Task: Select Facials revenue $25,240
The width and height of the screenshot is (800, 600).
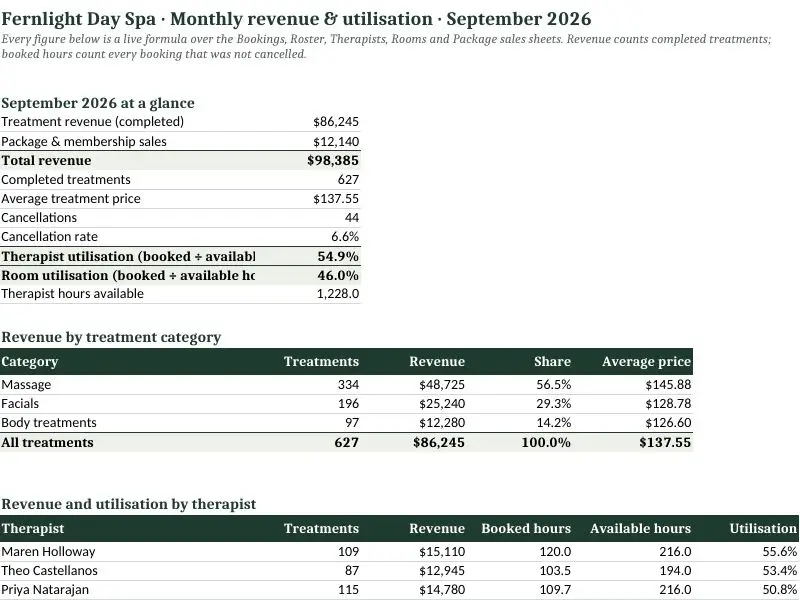Action: (442, 404)
